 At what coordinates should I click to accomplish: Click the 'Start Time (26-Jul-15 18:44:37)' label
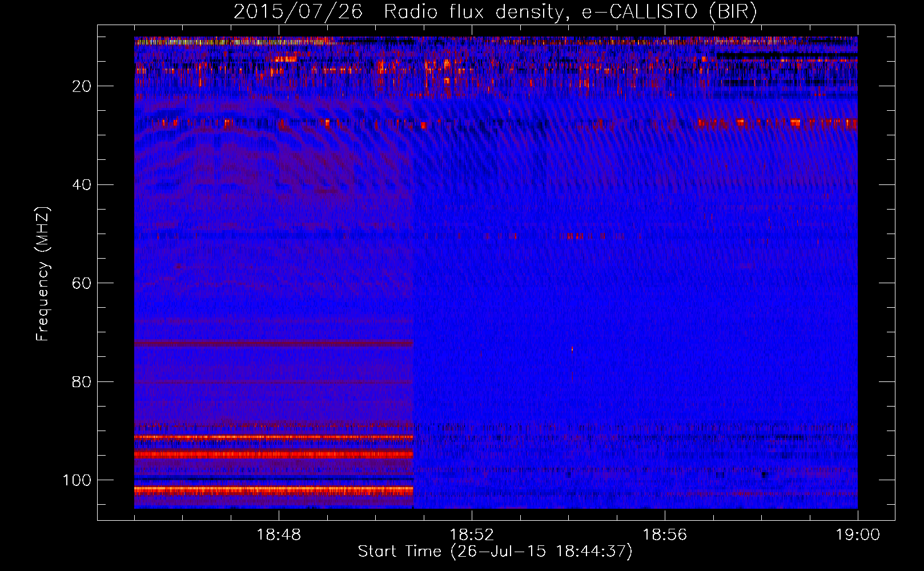495,552
